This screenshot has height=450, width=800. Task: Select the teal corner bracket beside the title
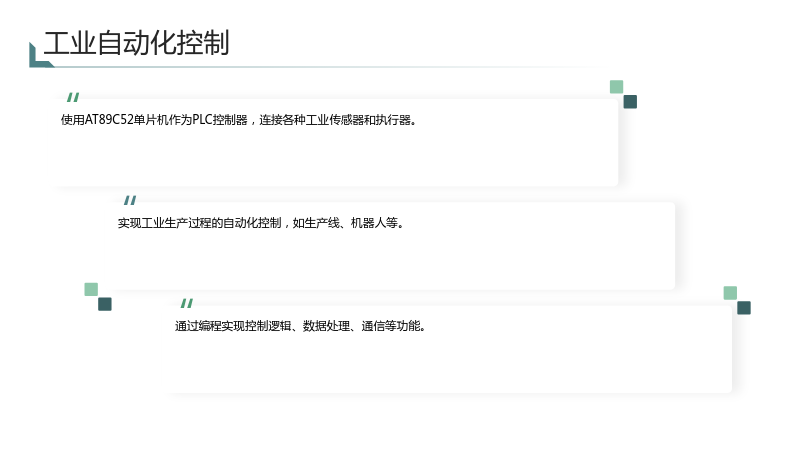tap(41, 55)
